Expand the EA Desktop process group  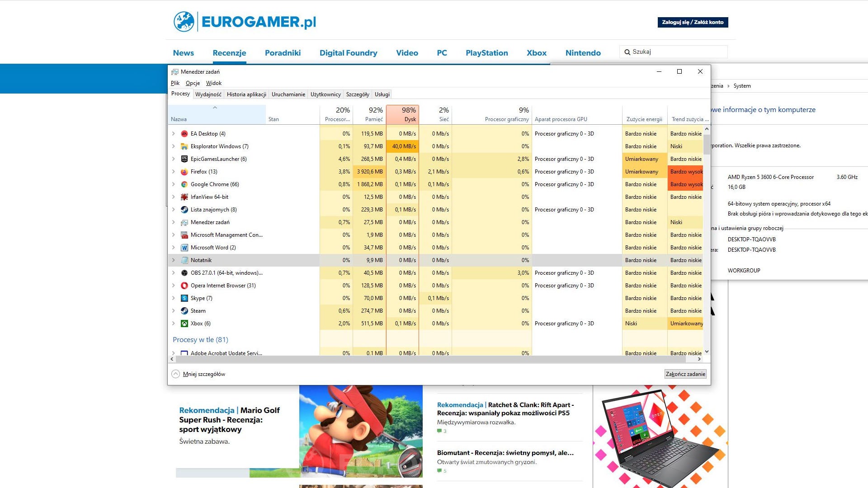point(174,134)
